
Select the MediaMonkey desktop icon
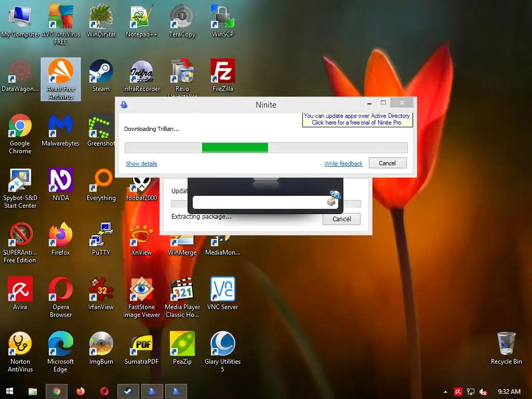(222, 246)
